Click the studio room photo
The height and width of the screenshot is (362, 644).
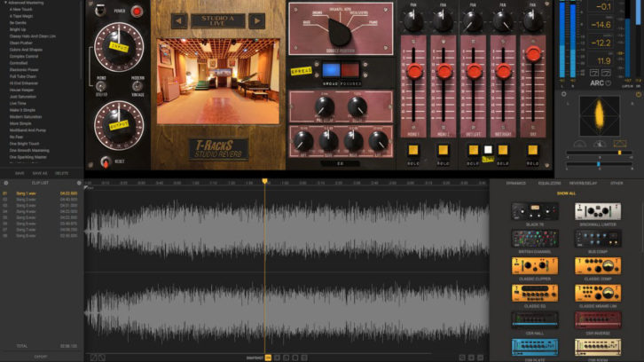[218, 82]
